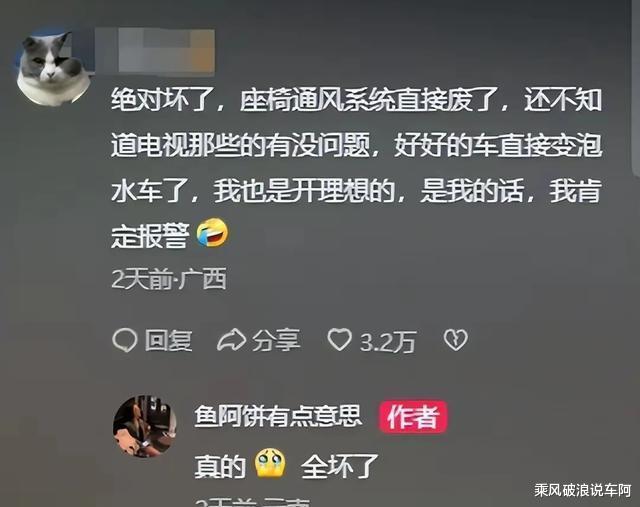Dislike the comment via the broken heart icon
The width and height of the screenshot is (640, 507).
[456, 340]
